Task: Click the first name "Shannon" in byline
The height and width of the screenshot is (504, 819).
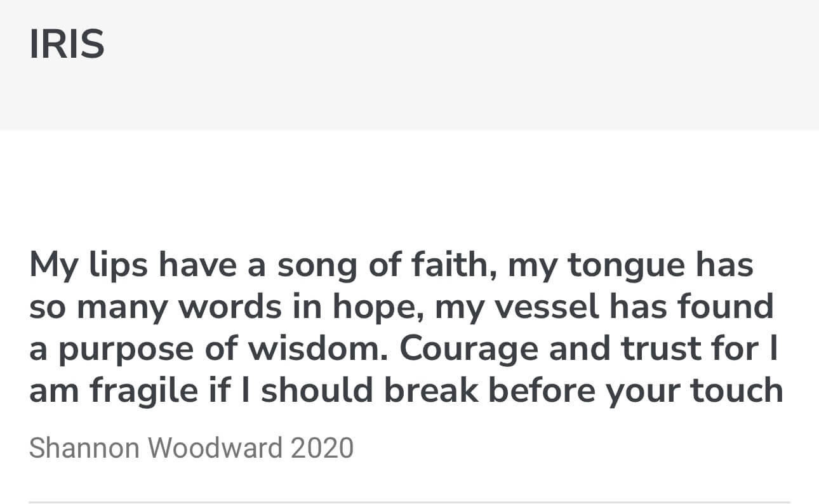Action: [x=84, y=448]
